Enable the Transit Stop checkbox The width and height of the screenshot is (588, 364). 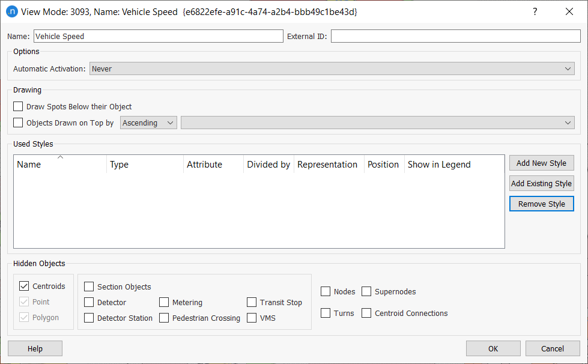pos(252,303)
